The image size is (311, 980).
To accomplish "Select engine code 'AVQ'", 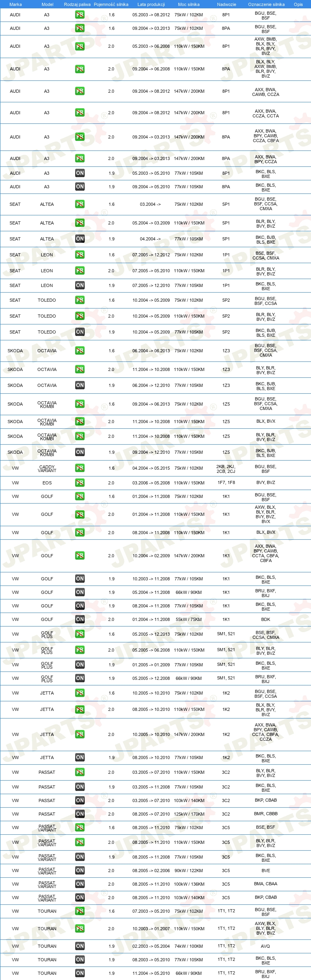I will click(x=265, y=946).
